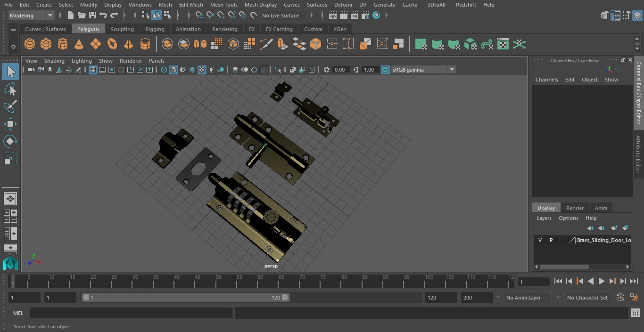644x332 pixels.
Task: Click the MEL command input field
Action: click(x=131, y=313)
